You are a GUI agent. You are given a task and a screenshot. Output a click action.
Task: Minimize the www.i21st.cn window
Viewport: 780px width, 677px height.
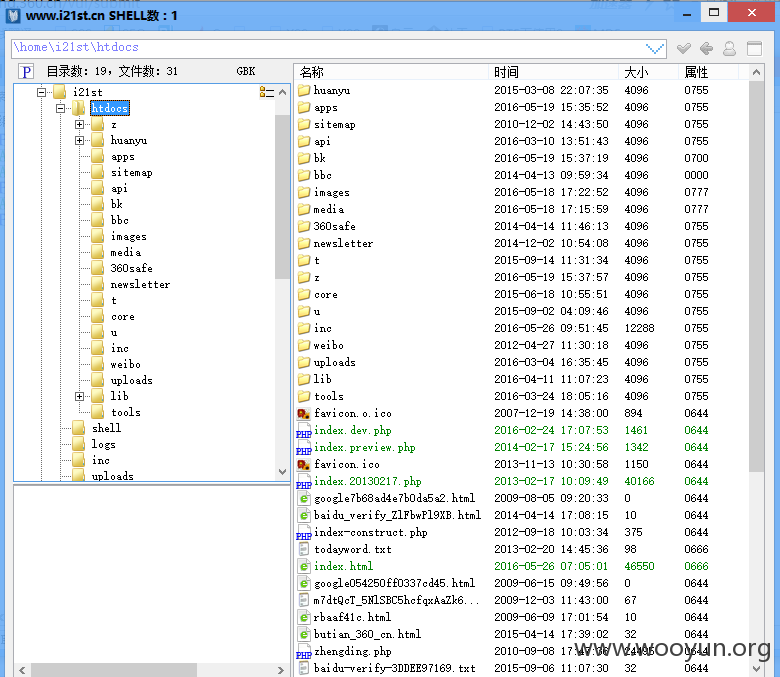(687, 14)
